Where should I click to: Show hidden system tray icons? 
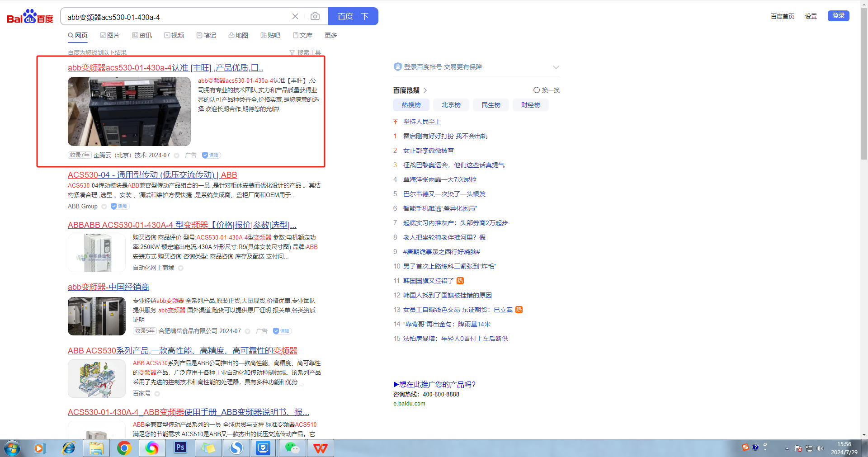coord(787,448)
